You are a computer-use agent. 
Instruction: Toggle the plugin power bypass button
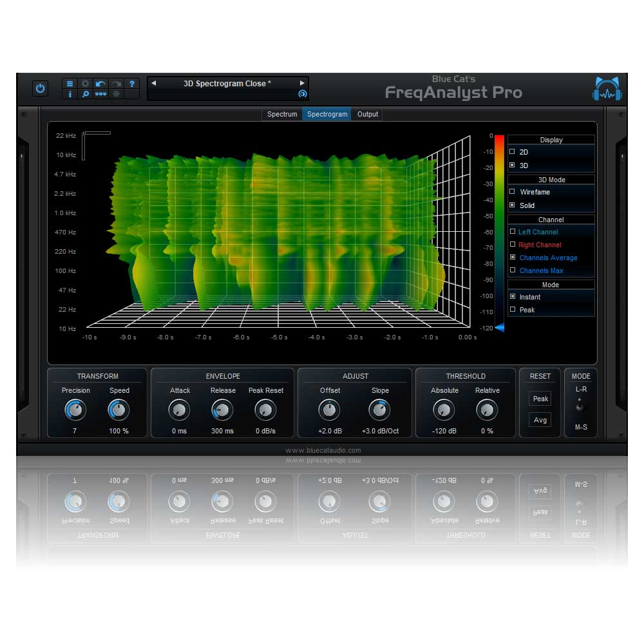pyautogui.click(x=40, y=88)
